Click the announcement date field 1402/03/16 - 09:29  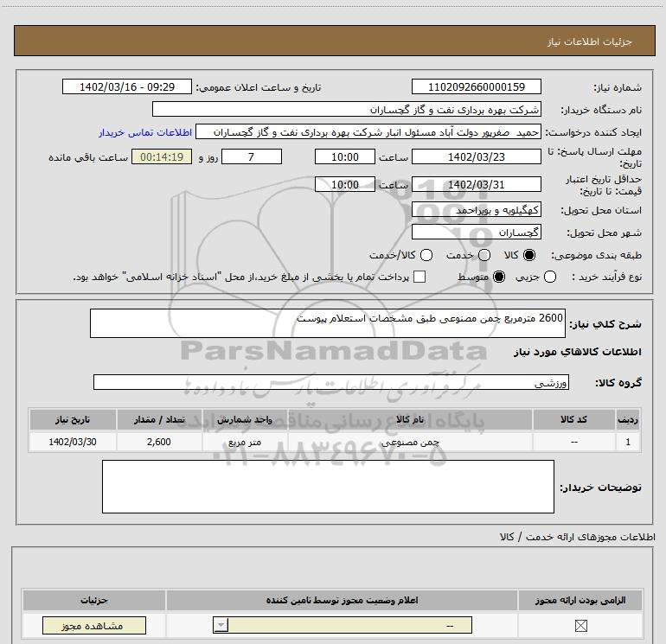click(x=127, y=86)
